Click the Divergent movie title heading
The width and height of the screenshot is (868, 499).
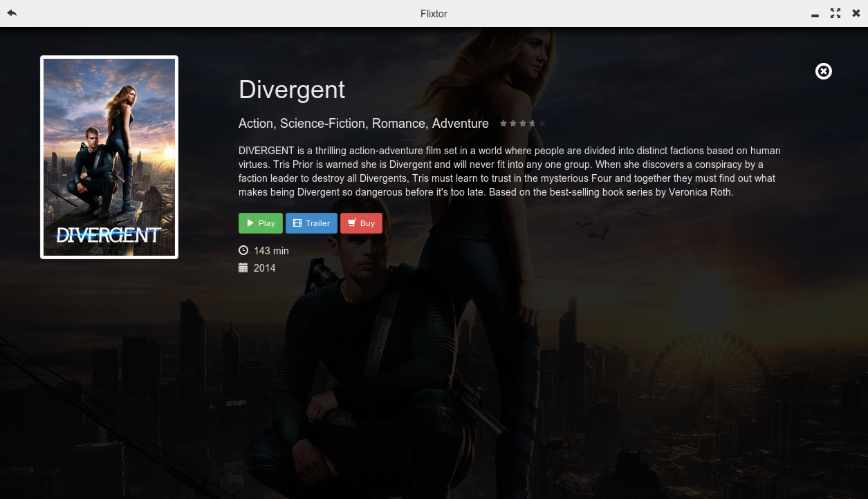pos(292,90)
